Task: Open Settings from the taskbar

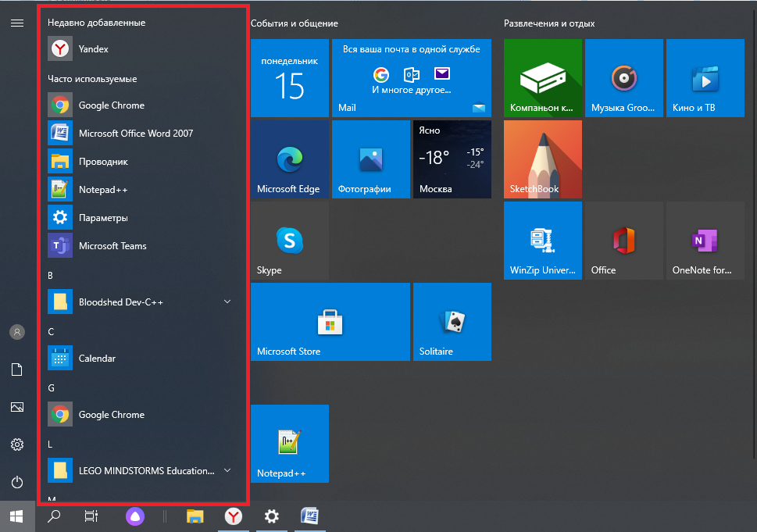Action: (x=272, y=516)
